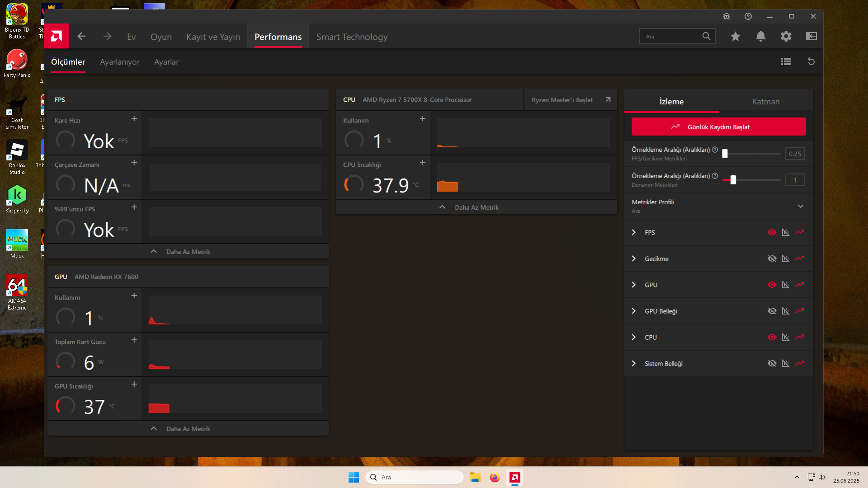The width and height of the screenshot is (868, 488).
Task: Start logging with Günlük Kaydını Başlat
Action: 718,127
